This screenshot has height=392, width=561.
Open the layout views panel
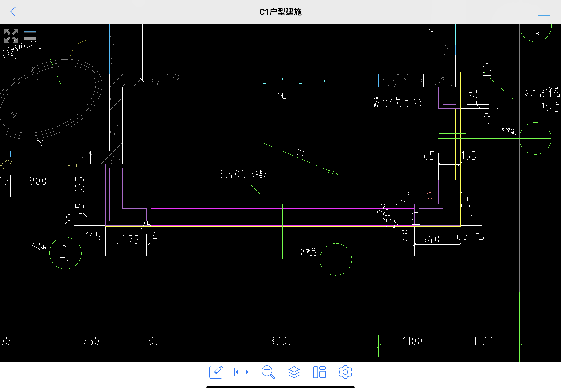point(319,372)
